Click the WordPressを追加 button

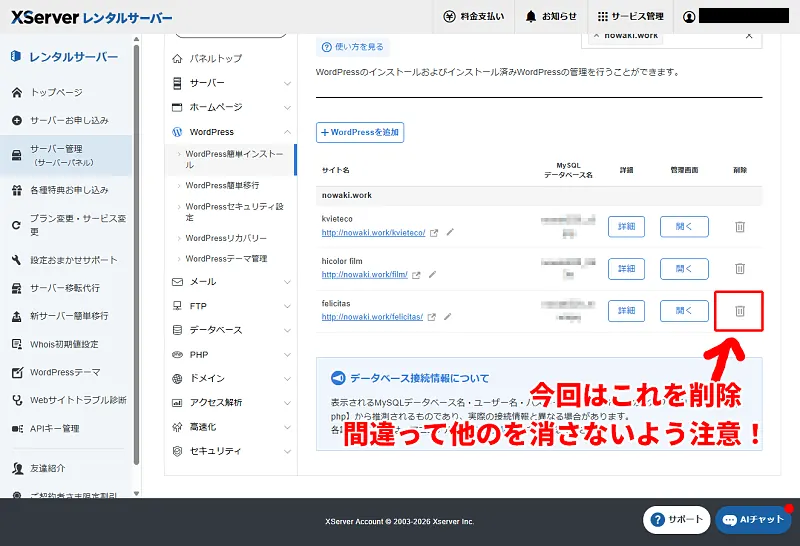click(x=360, y=132)
